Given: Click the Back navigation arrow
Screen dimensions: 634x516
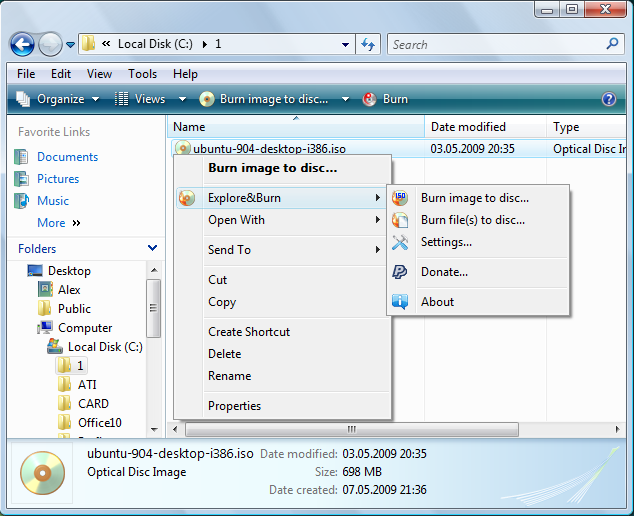Looking at the screenshot, I should (x=22, y=44).
